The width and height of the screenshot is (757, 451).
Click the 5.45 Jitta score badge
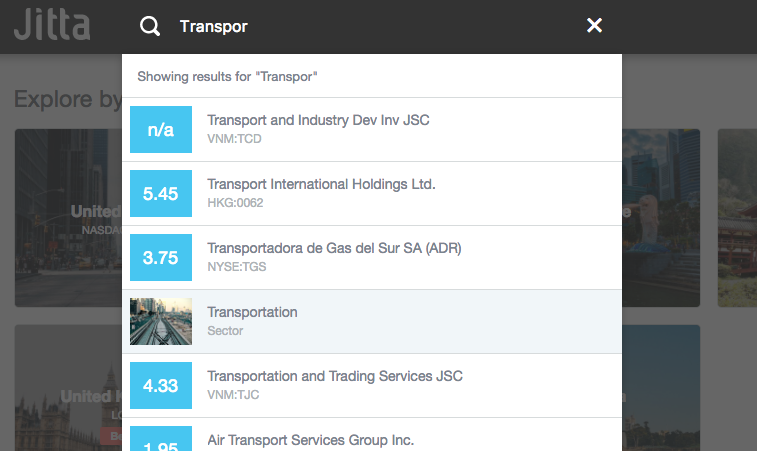point(161,194)
